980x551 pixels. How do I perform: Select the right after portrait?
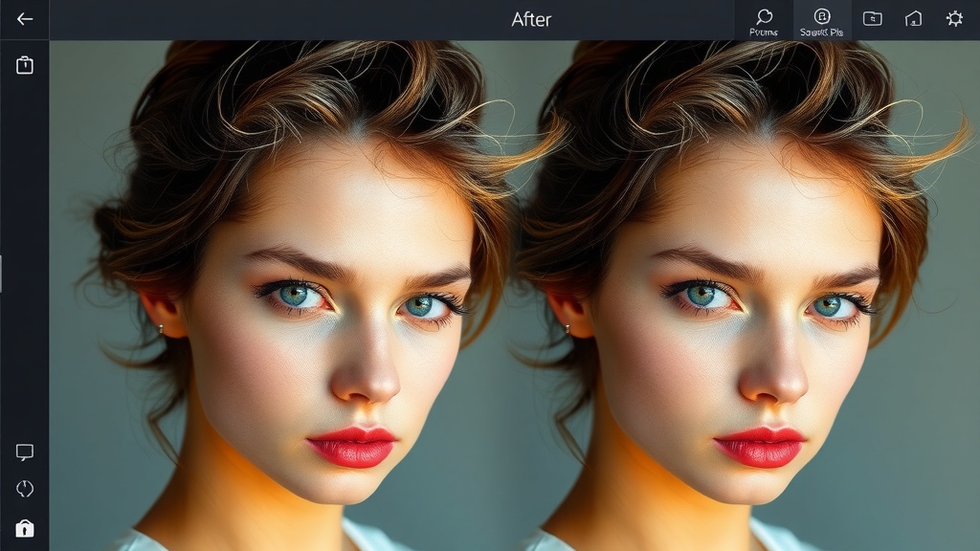(x=746, y=306)
